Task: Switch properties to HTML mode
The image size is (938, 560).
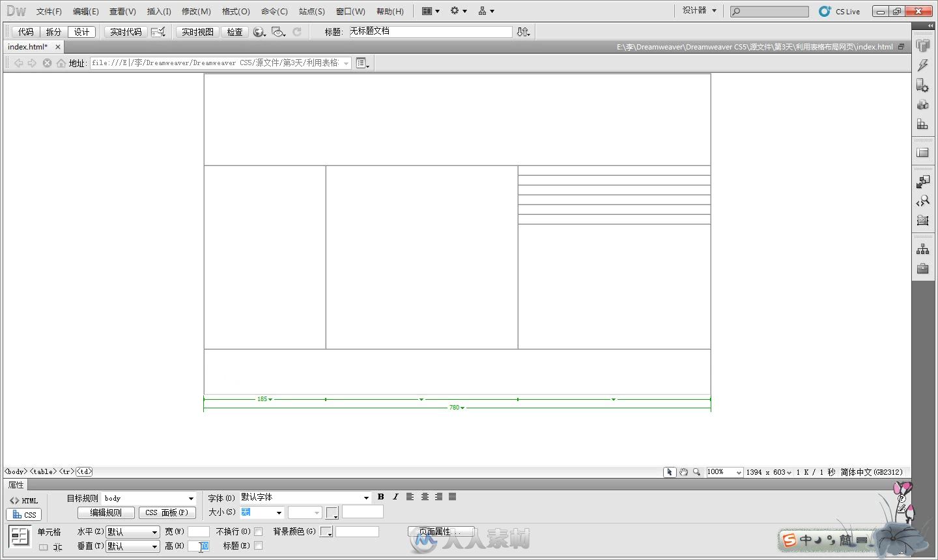Action: [x=24, y=501]
